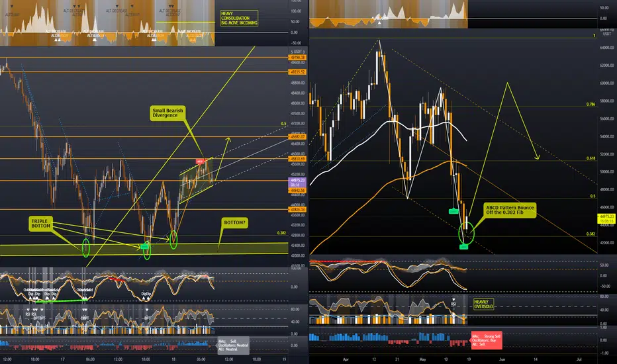Image resolution: width=617 pixels, height=364 pixels.
Task: Click the Apr label on time axis
Action: 346,359
